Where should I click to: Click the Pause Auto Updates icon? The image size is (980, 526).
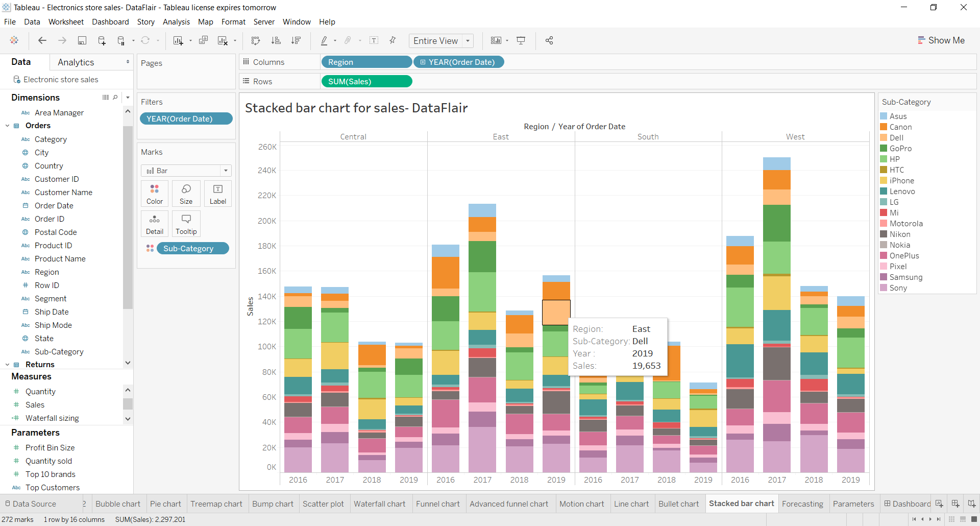pos(121,40)
